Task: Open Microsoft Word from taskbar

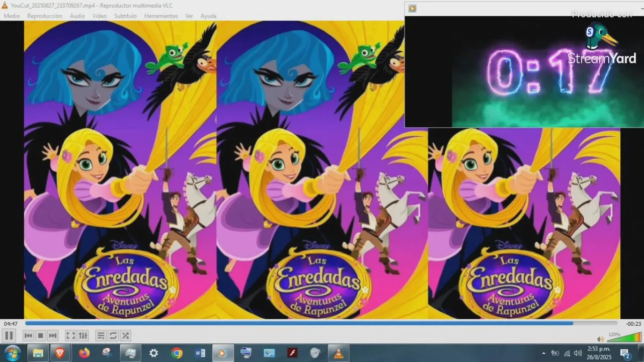Action: pyautogui.click(x=200, y=353)
